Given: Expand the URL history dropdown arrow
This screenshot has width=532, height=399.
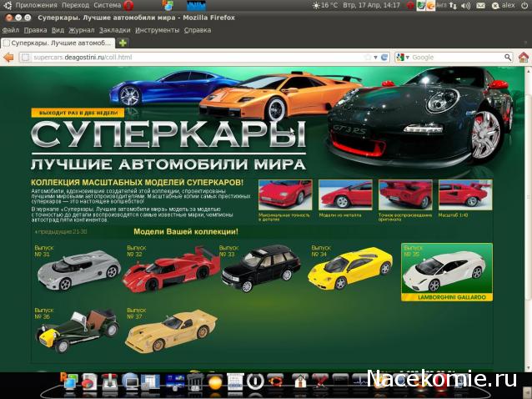Looking at the screenshot, I should click(x=375, y=58).
